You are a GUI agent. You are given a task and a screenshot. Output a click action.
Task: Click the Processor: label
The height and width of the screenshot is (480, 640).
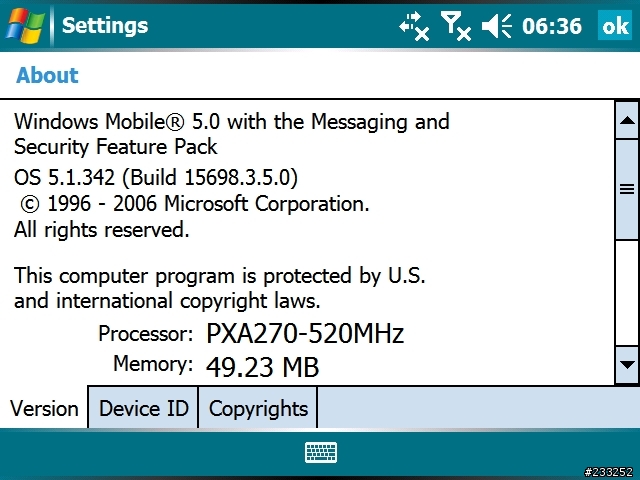click(x=145, y=334)
